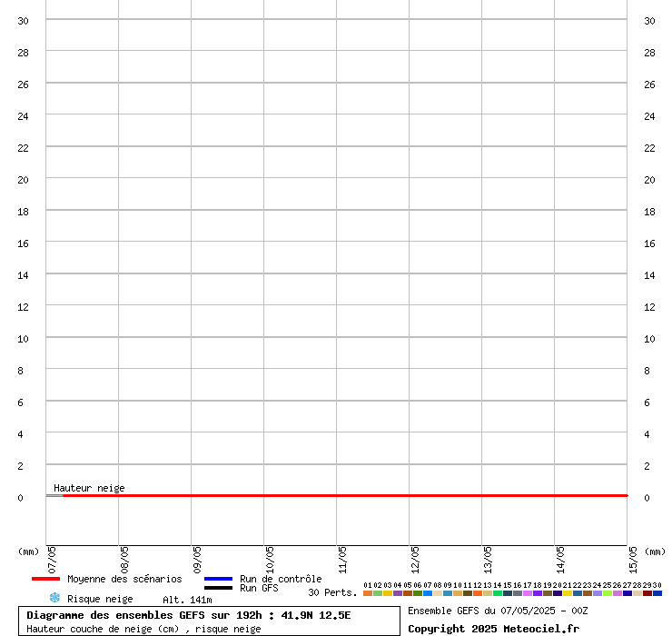Select perturbation 12 orange-red swatch
Screen dimensions: 672x636
click(x=478, y=593)
